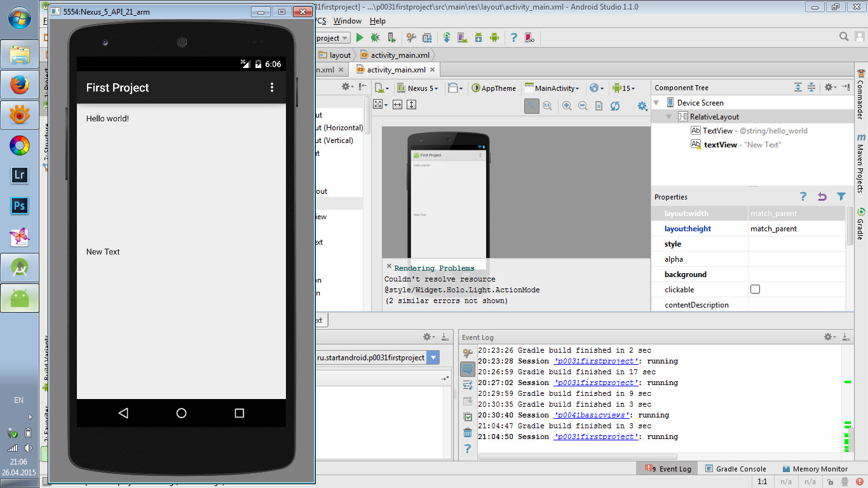Viewport: 868px width, 488px height.
Task: Restore default value in Properties panel
Action: coord(822,197)
